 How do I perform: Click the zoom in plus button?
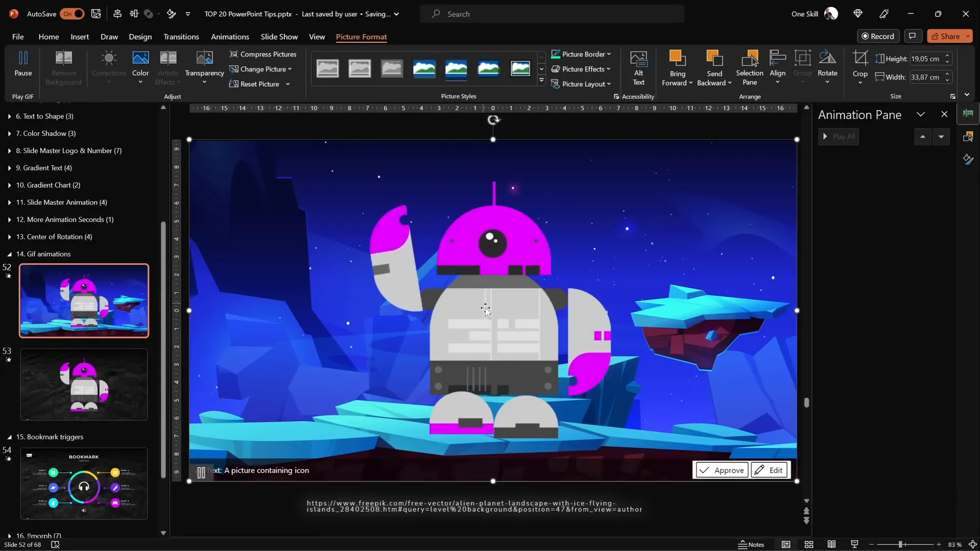pos(939,544)
